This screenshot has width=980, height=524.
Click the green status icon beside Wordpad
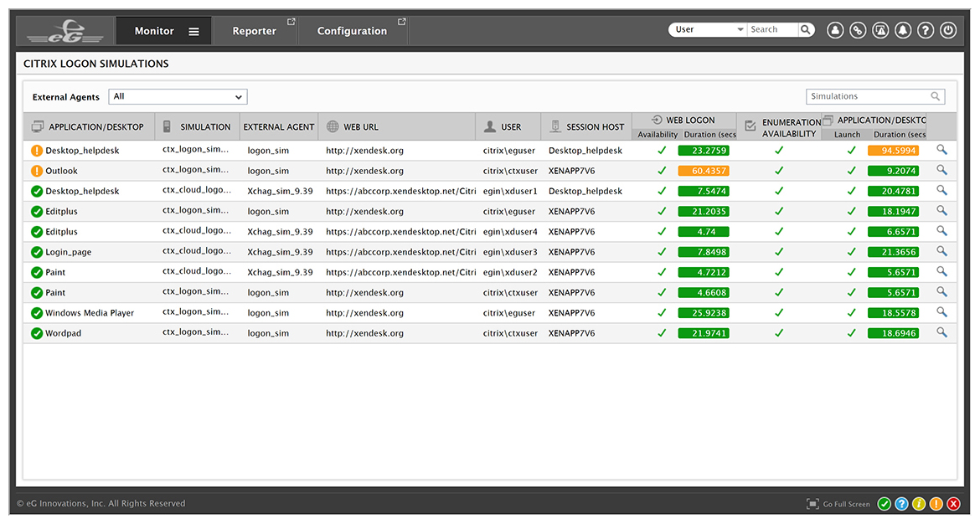pyautogui.click(x=37, y=333)
